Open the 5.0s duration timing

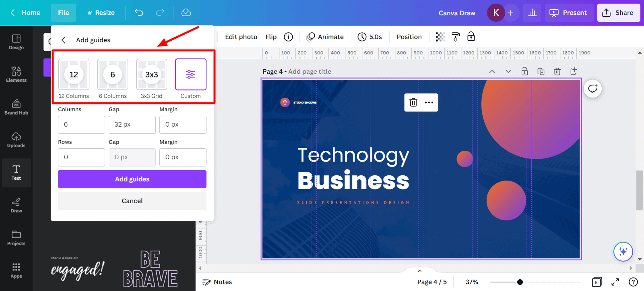(x=370, y=37)
